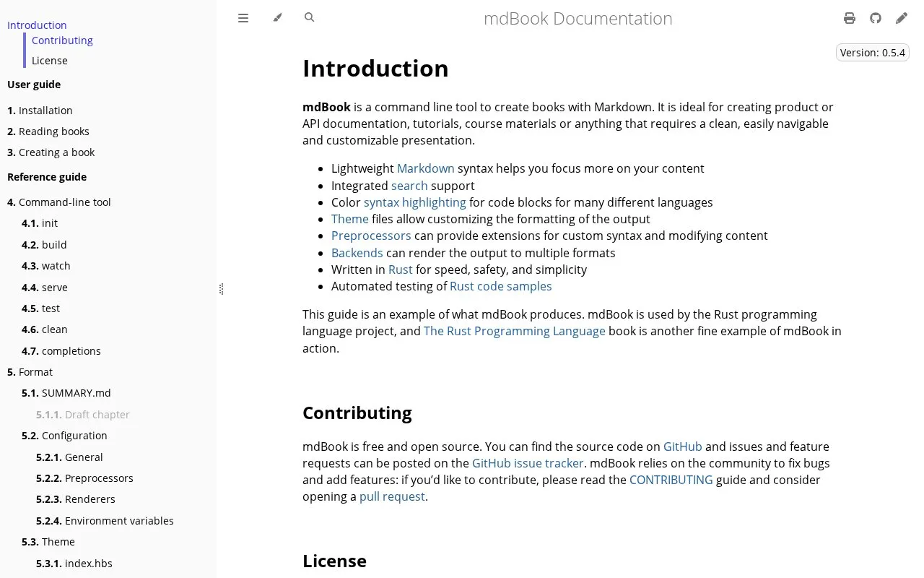Open the CONTRIBUTING guide link
Viewport: 924px width, 578px height.
pos(671,480)
